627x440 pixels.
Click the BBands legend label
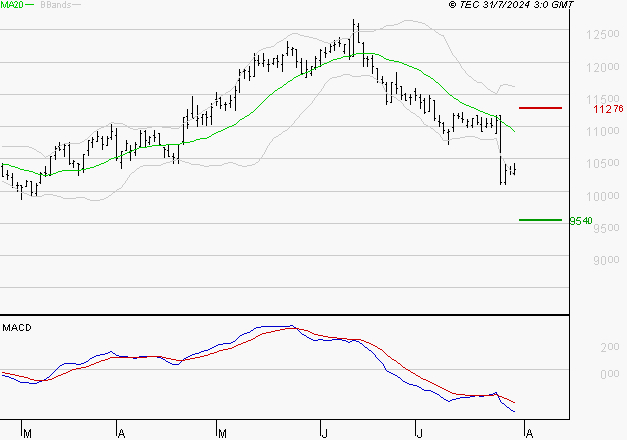[56, 5]
